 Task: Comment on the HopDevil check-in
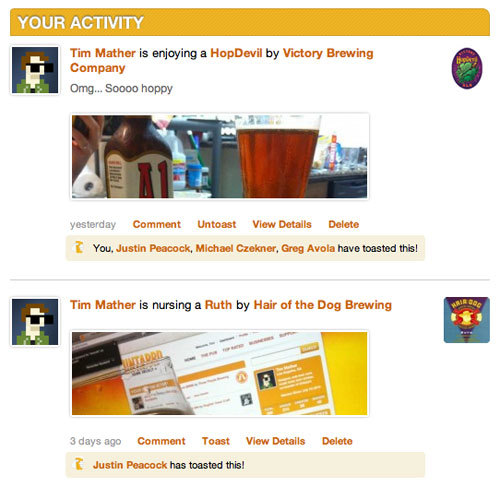click(x=157, y=224)
